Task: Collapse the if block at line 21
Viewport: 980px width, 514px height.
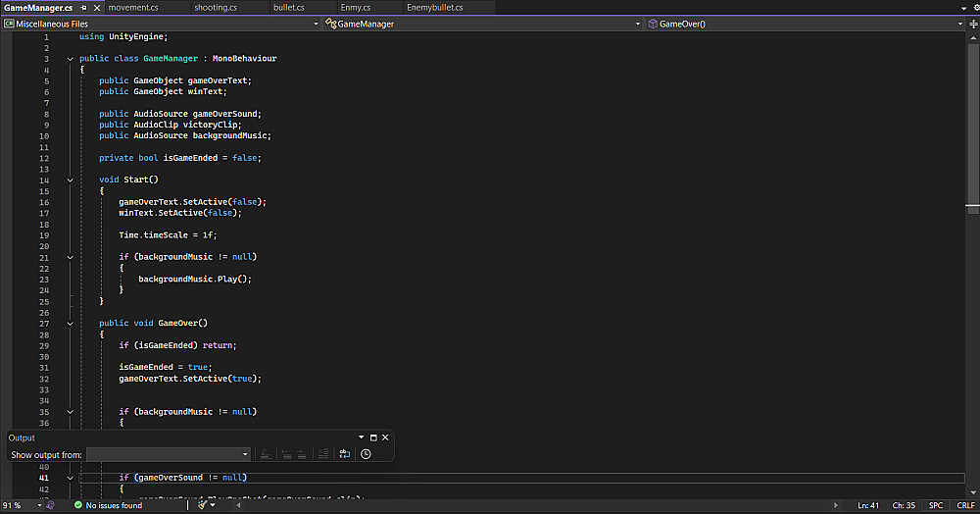Action: point(70,258)
